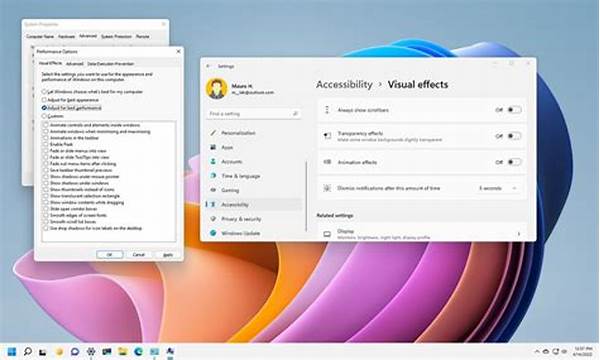Toggle Always show scrollbars switch
Image resolution: width=600 pixels, height=360 pixels.
[x=514, y=110]
